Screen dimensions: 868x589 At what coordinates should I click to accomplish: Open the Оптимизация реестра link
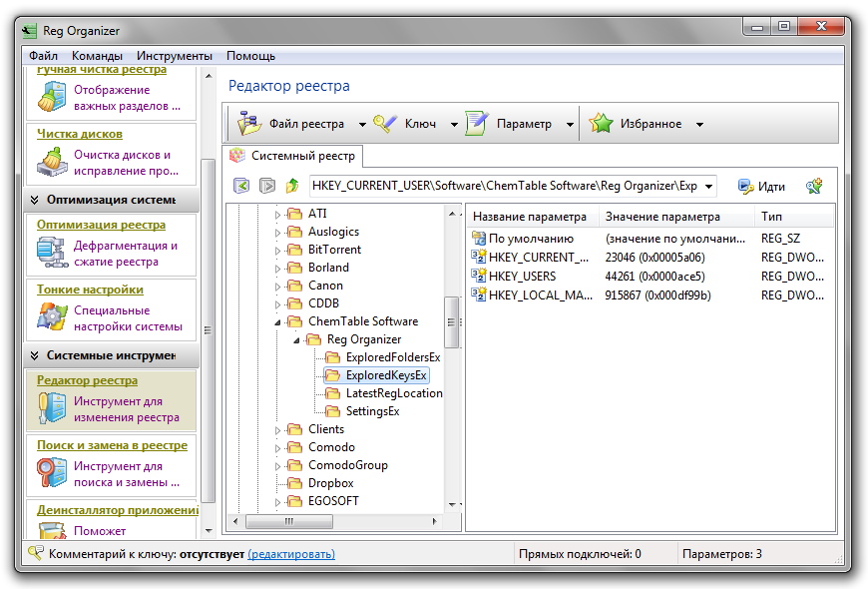coord(102,225)
